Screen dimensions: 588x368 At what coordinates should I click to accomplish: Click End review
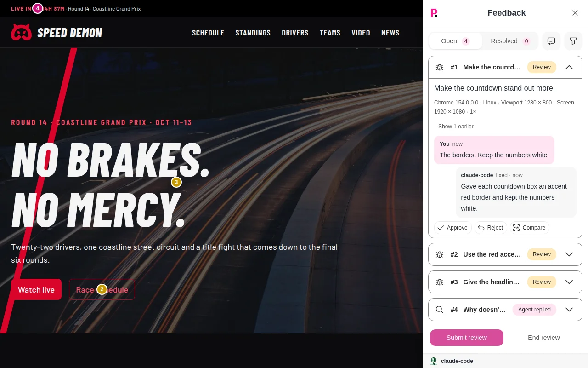(544, 338)
